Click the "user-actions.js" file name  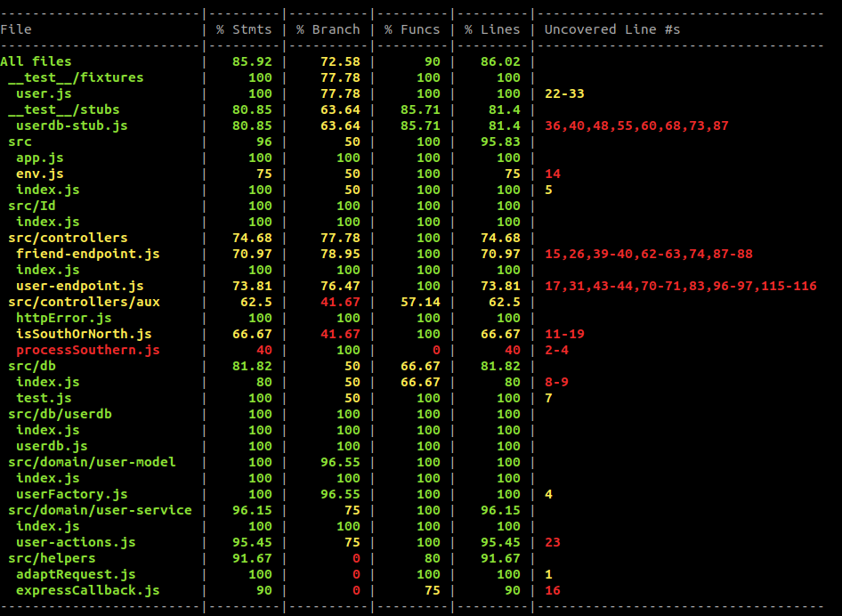point(76,542)
